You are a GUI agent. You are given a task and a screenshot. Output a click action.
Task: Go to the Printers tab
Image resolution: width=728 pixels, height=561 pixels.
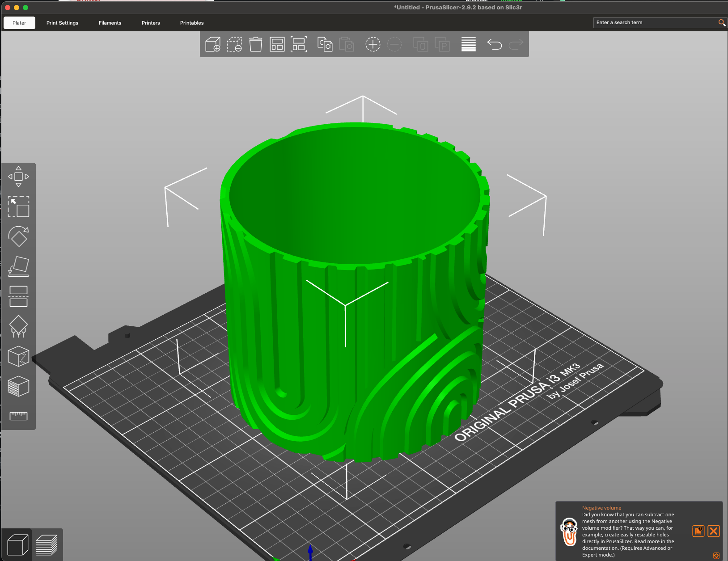151,23
